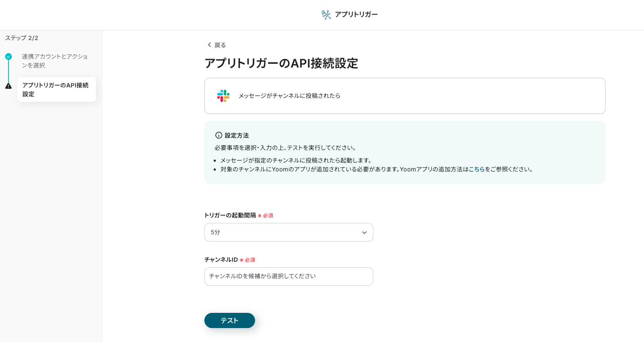Click the チャンネルID field label
Image resolution: width=644 pixels, height=342 pixels.
click(221, 260)
